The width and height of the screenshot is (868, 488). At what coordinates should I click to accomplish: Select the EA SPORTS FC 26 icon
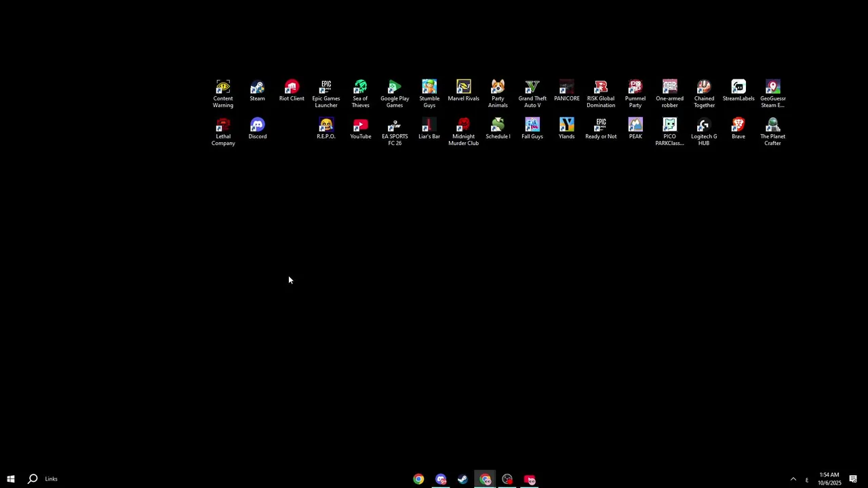pos(395,131)
